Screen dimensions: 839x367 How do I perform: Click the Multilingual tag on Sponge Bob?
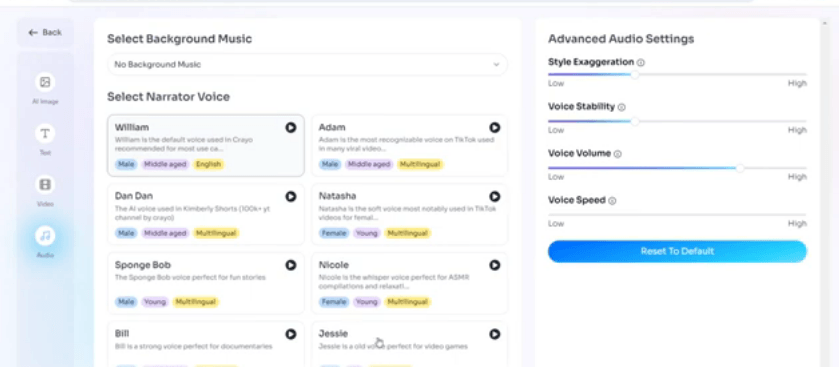click(196, 302)
